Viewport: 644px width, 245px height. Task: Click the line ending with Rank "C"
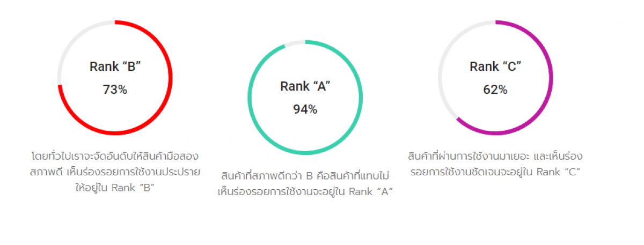[x=495, y=173]
